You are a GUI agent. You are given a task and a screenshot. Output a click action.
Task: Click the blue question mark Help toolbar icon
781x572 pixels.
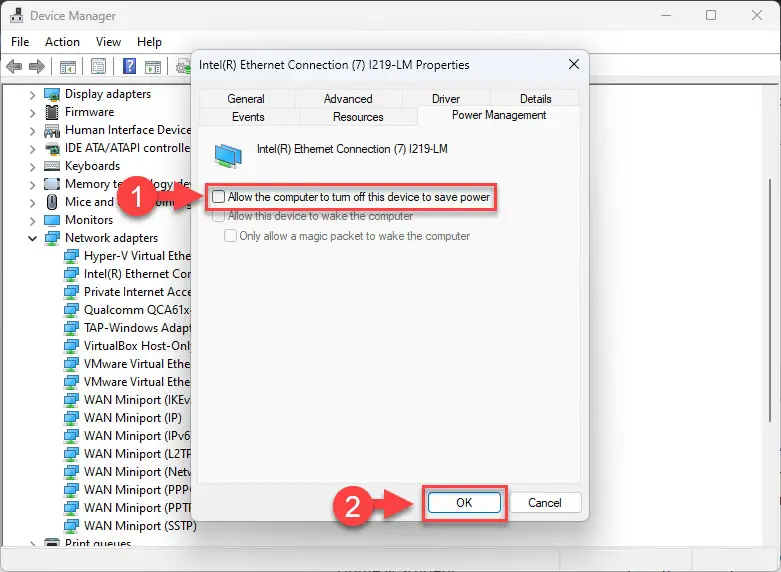point(130,66)
